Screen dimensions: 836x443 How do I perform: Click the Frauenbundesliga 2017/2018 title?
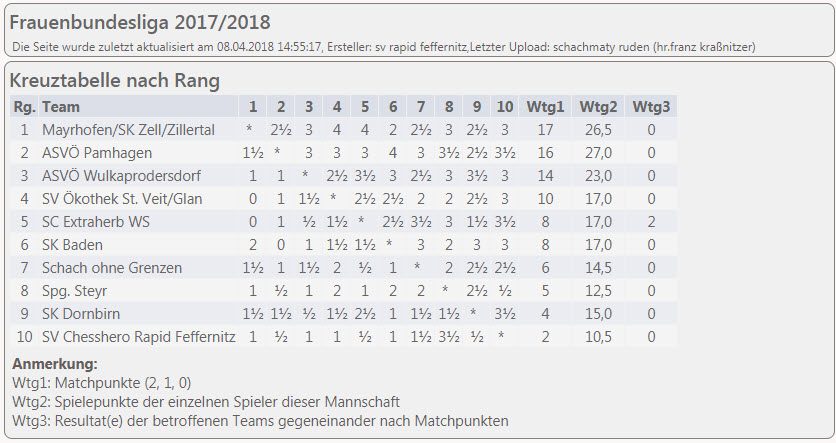coord(140,23)
